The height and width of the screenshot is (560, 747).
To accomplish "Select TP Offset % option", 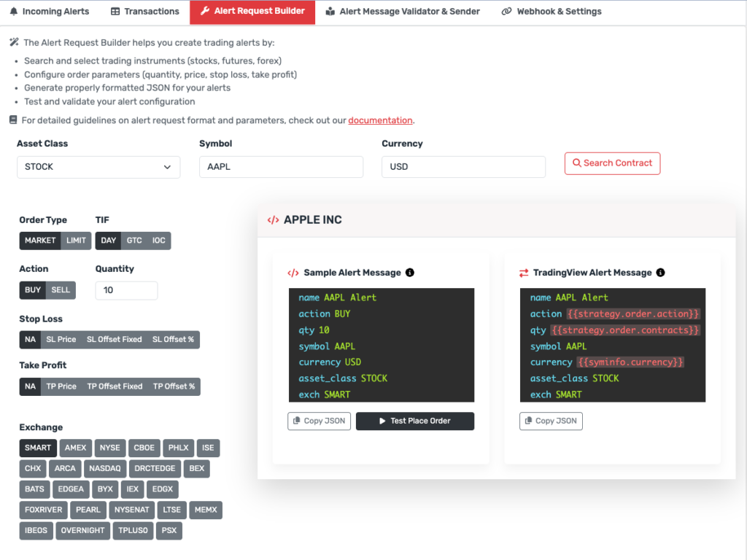I will tap(174, 386).
